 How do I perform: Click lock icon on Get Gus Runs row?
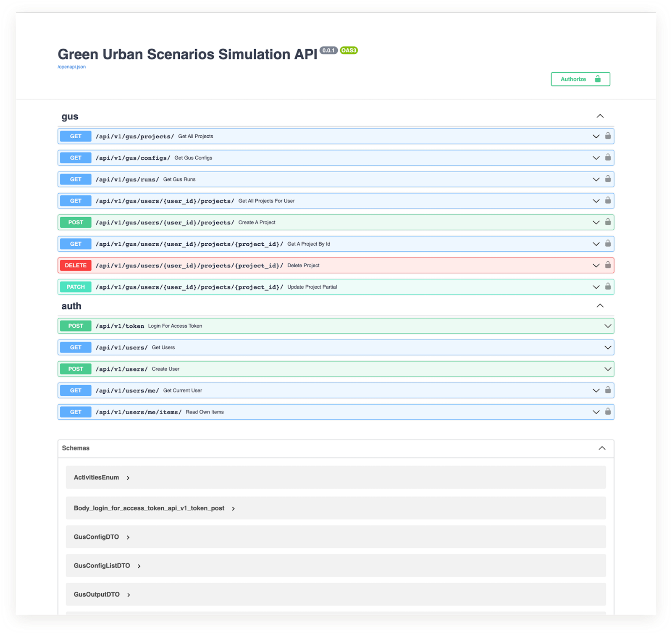click(608, 179)
